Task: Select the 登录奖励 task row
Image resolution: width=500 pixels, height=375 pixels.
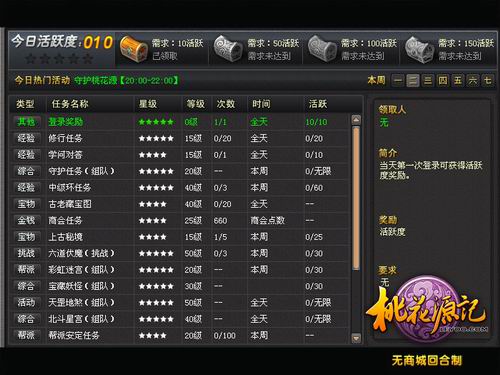Action: (180, 122)
